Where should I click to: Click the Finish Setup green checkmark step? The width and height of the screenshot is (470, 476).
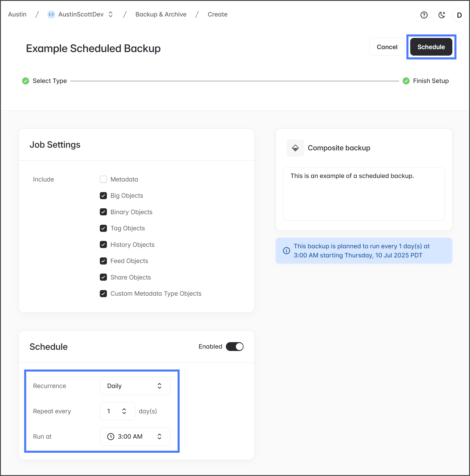406,81
